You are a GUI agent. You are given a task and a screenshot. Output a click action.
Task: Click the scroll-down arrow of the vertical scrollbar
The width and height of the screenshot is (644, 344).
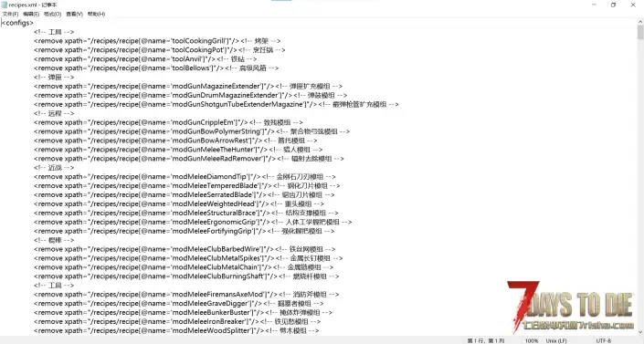640,332
